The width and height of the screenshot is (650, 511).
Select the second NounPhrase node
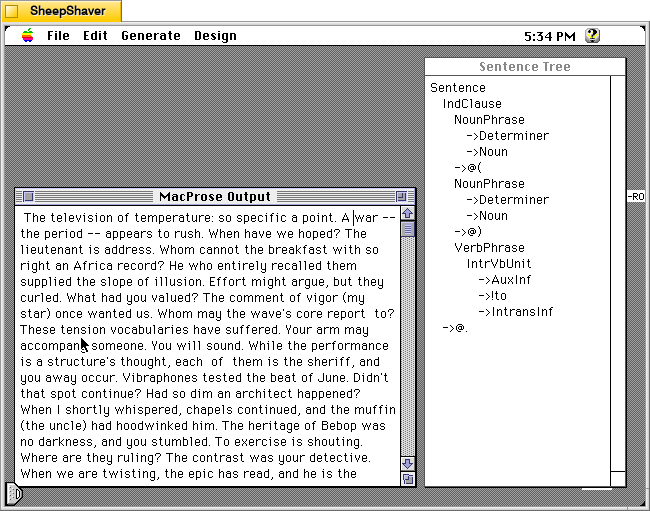(x=489, y=184)
